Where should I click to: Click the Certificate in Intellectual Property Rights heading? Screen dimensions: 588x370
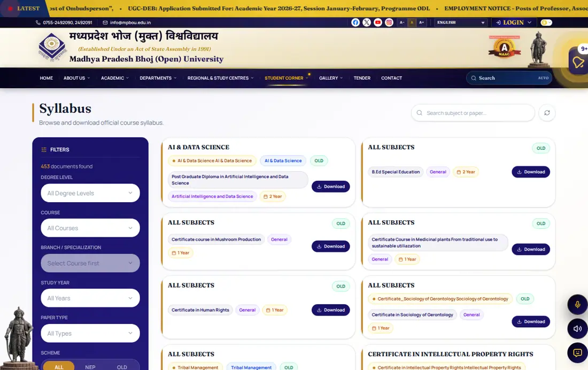click(x=451, y=354)
